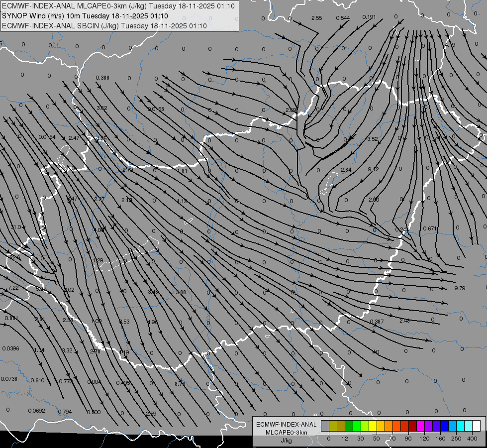Click the map value 2.59

[151, 414]
